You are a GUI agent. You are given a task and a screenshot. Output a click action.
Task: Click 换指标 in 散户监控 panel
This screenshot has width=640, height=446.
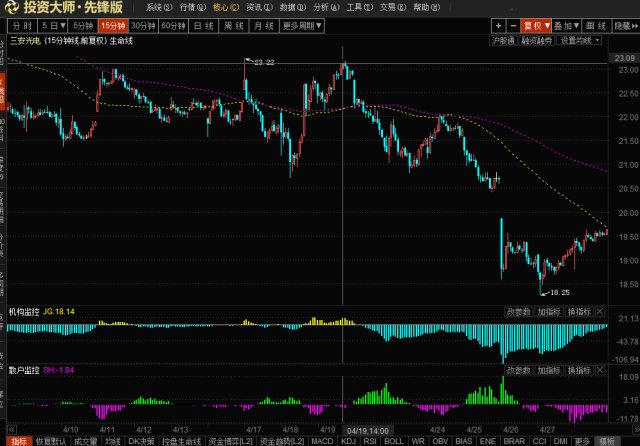(x=587, y=370)
